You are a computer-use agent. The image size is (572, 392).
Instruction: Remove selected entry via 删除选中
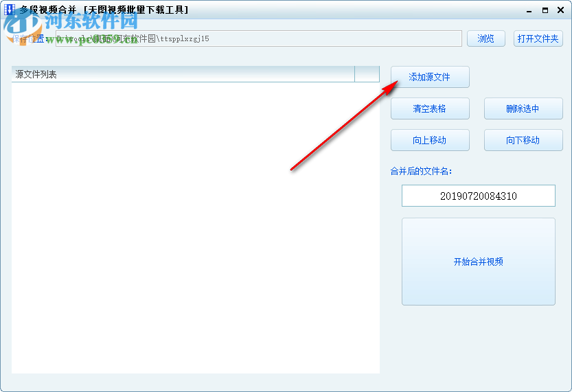click(523, 108)
